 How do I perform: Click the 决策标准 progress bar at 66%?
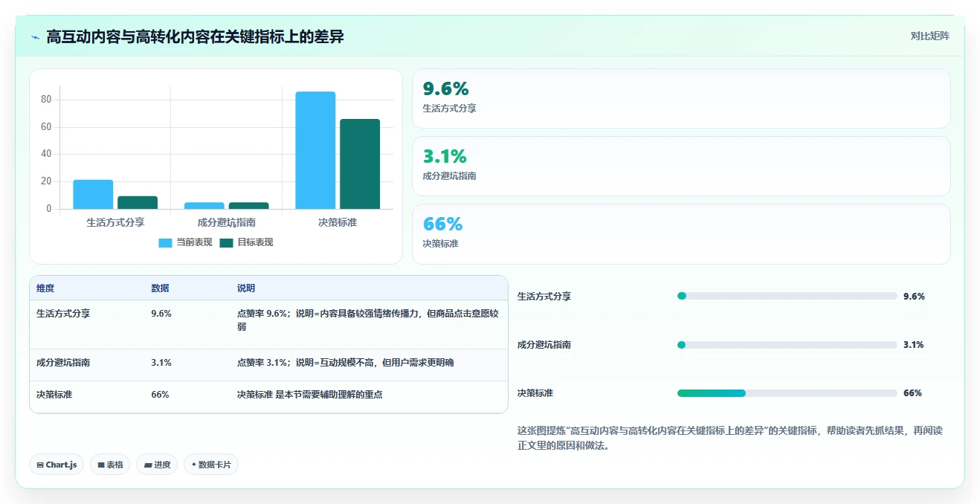click(x=787, y=393)
